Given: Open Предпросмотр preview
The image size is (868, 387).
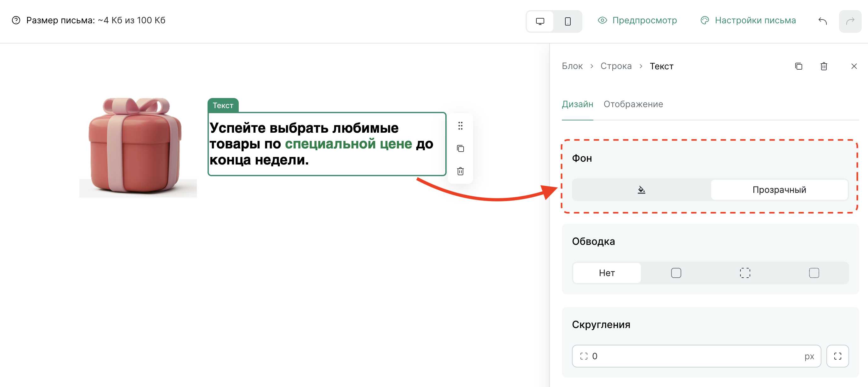Looking at the screenshot, I should coord(637,20).
